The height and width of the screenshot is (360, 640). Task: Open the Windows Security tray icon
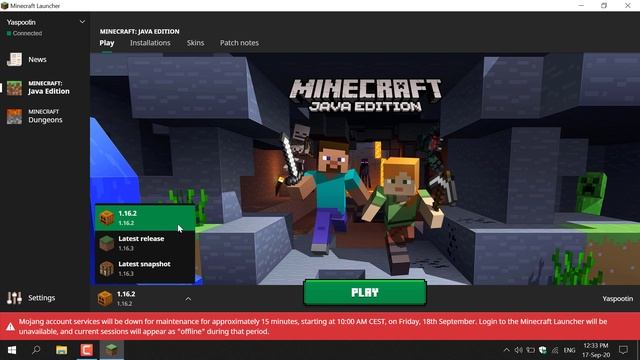[542, 350]
